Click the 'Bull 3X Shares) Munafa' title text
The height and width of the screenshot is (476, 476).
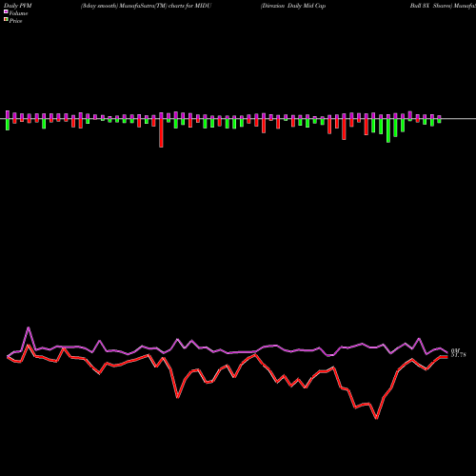pyautogui.click(x=443, y=6)
